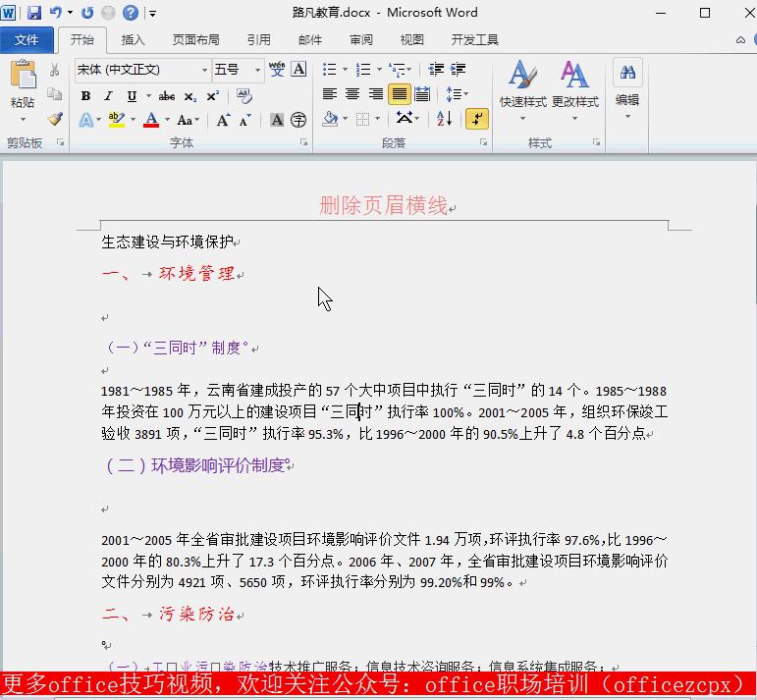Open Word Help question mark icon
This screenshot has height=700, width=757.
(x=131, y=13)
